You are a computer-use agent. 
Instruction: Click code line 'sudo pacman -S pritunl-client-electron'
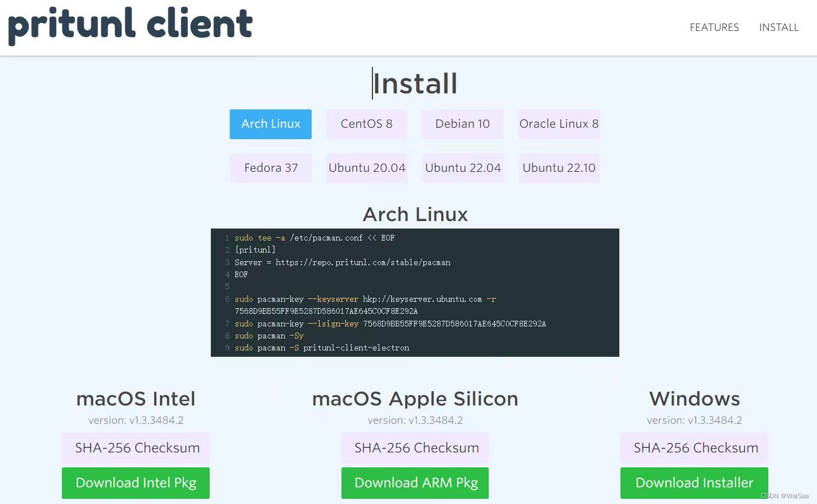[321, 348]
